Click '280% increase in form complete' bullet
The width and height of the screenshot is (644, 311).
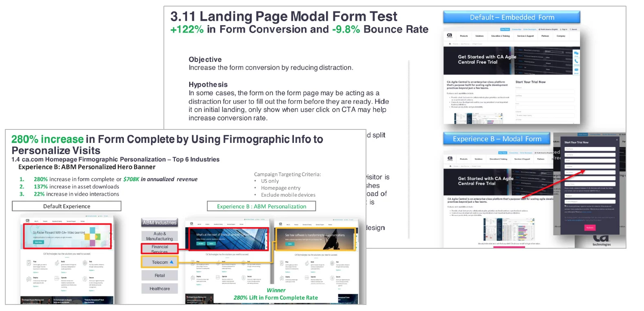coord(115,179)
